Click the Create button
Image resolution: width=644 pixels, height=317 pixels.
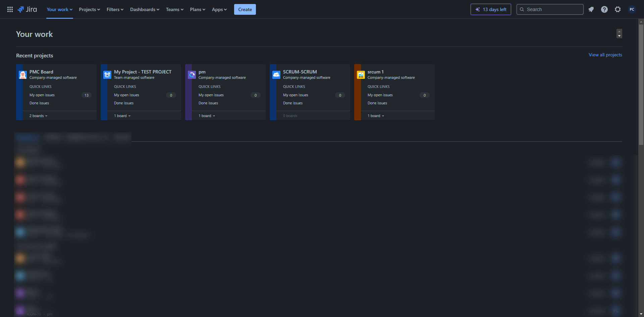pos(245,9)
